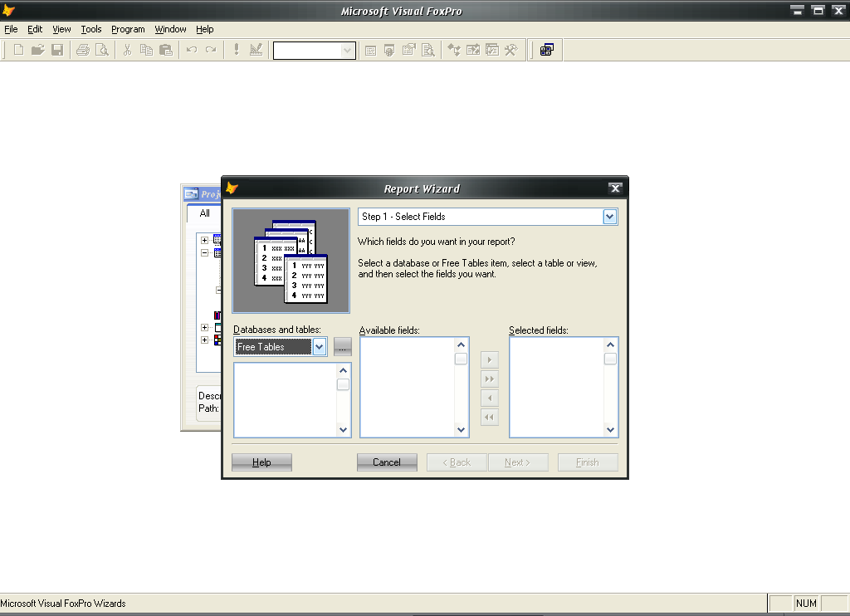
Task: Click the Open folder toolbar icon
Action: [38, 51]
